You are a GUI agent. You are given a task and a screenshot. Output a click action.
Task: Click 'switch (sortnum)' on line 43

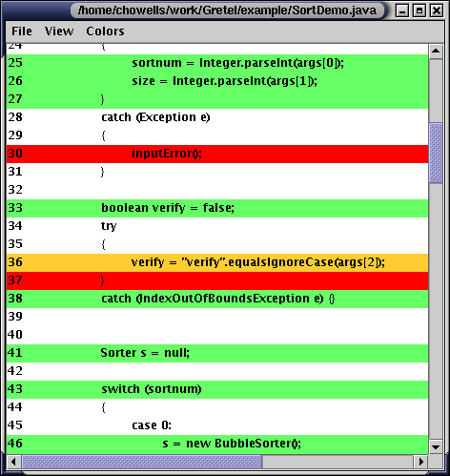pos(152,389)
